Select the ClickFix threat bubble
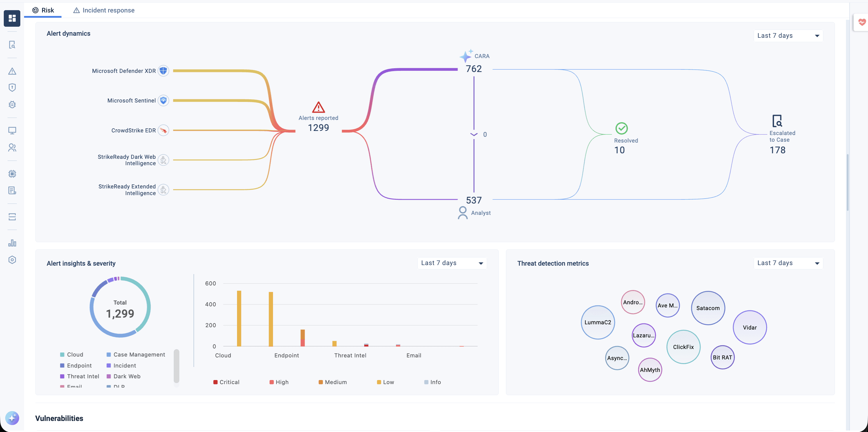 click(683, 347)
